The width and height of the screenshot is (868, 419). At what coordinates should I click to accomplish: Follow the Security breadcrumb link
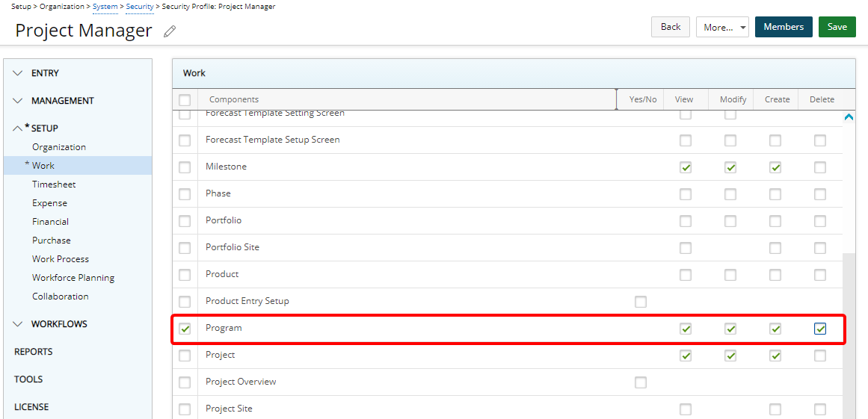click(140, 7)
